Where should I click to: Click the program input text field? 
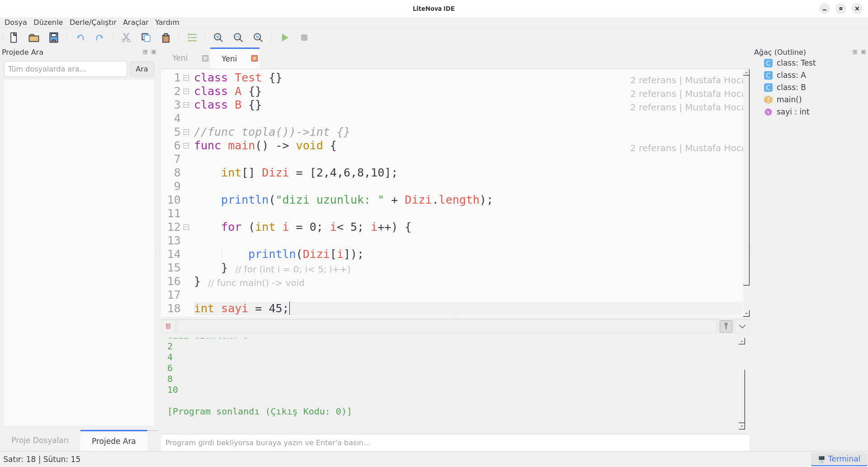[455, 443]
